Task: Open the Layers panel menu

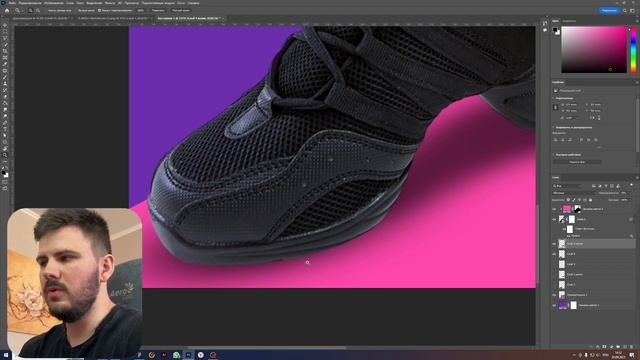Action: coord(637,178)
